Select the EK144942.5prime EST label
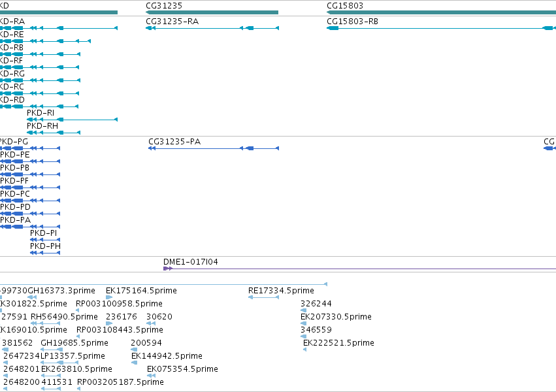 [167, 356]
